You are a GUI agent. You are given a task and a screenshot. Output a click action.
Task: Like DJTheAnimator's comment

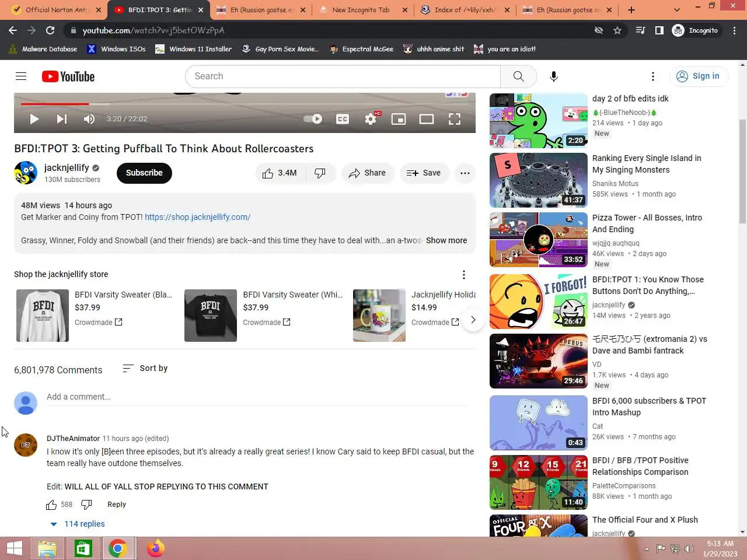point(52,505)
